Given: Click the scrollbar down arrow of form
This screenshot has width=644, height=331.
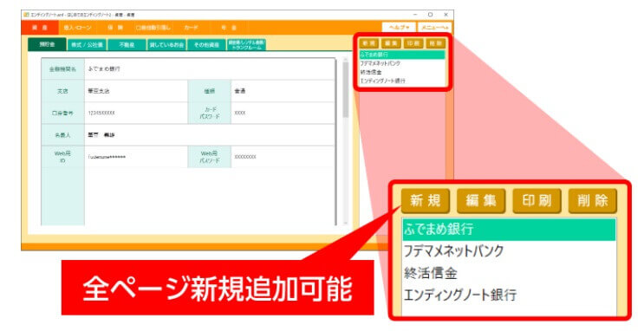Looking at the screenshot, I should (x=346, y=223).
